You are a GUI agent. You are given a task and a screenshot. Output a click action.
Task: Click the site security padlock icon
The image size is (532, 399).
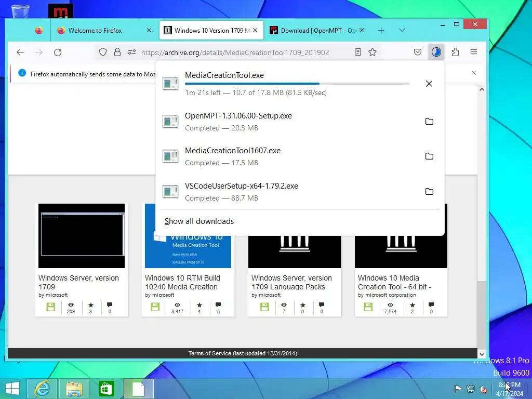click(117, 52)
